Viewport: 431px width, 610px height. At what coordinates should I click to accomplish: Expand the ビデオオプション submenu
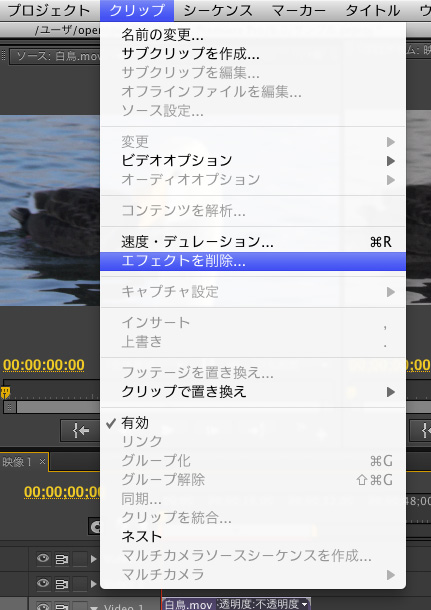[253, 160]
